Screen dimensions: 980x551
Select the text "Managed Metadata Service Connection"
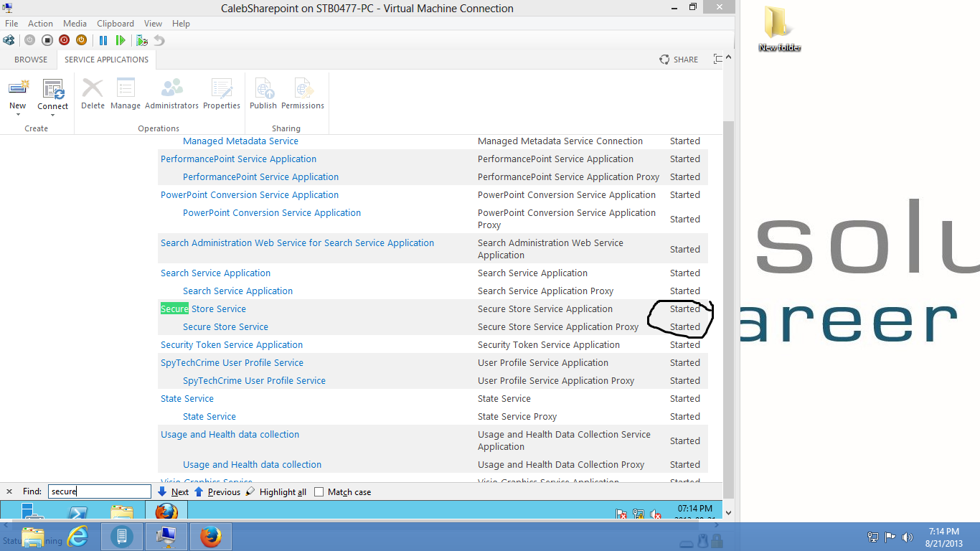pyautogui.click(x=560, y=141)
